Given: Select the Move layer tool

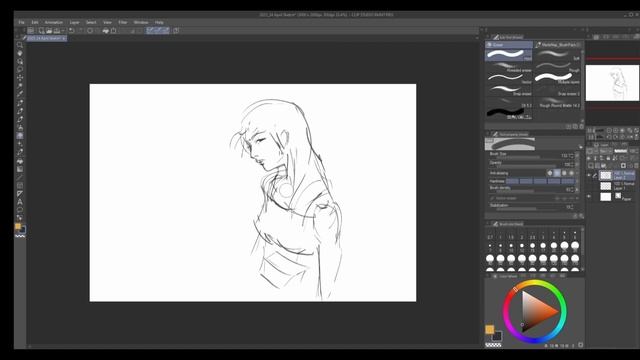Looking at the screenshot, I should click(20, 78).
